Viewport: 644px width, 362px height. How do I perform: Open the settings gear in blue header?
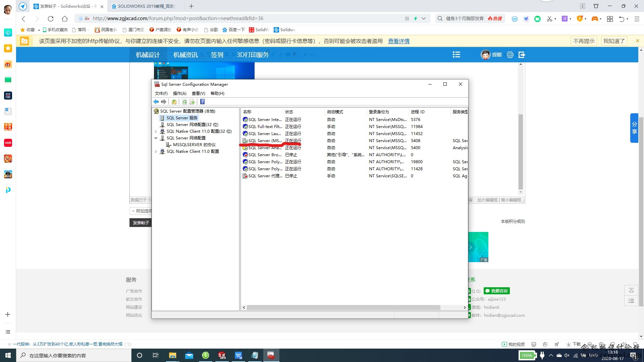[x=510, y=55]
